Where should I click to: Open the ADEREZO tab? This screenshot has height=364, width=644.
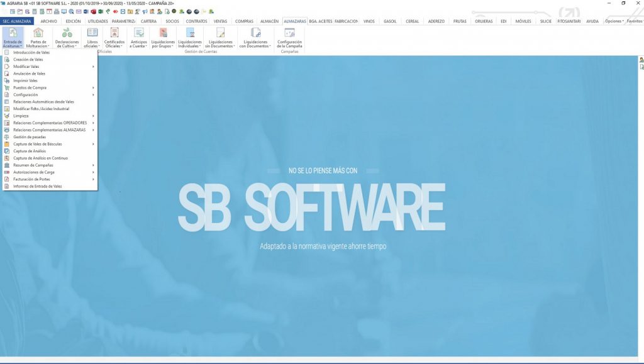(x=436, y=21)
